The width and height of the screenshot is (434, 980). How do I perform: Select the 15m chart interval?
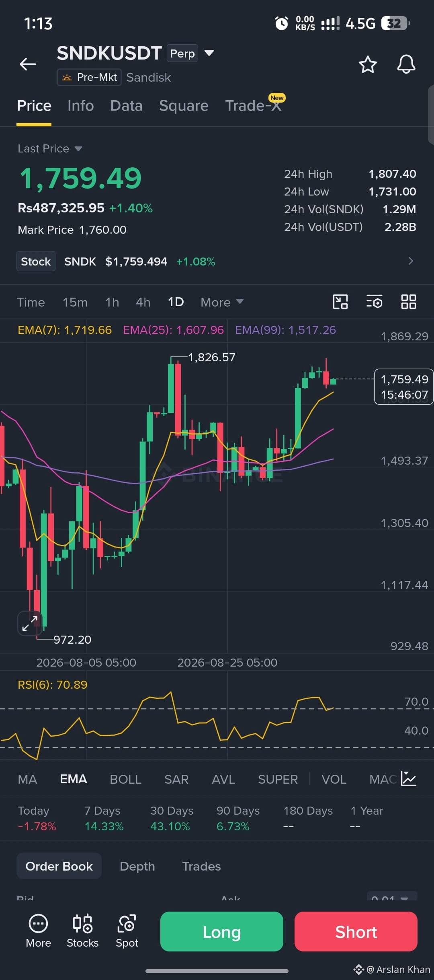click(x=75, y=302)
